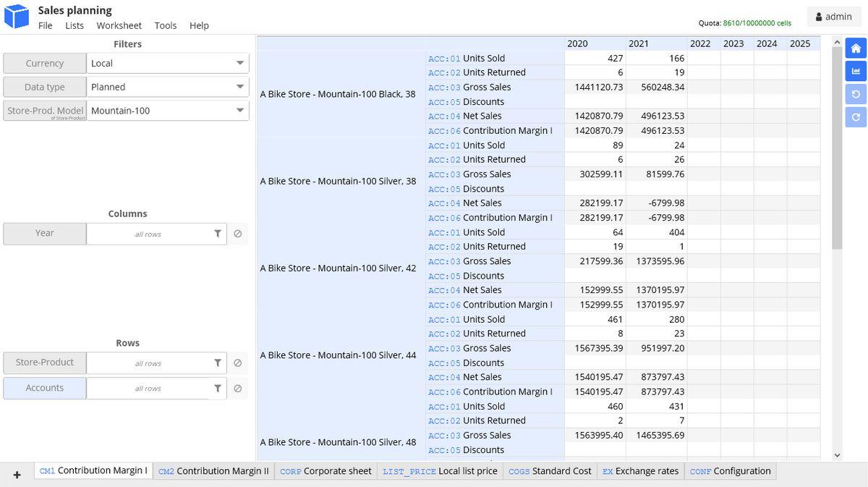The height and width of the screenshot is (487, 868).
Task: Click cell value 1441120.73
Action: [x=595, y=87]
